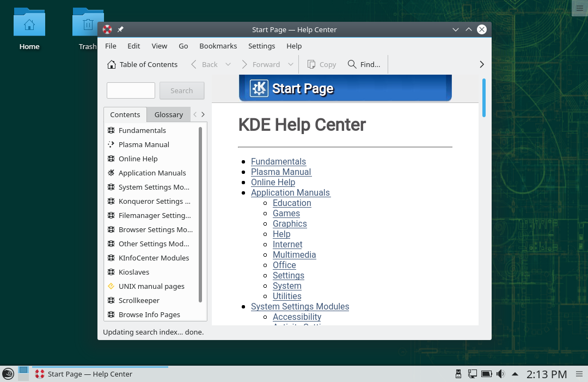
Task: Go Forward using the arrow icon
Action: 244,64
